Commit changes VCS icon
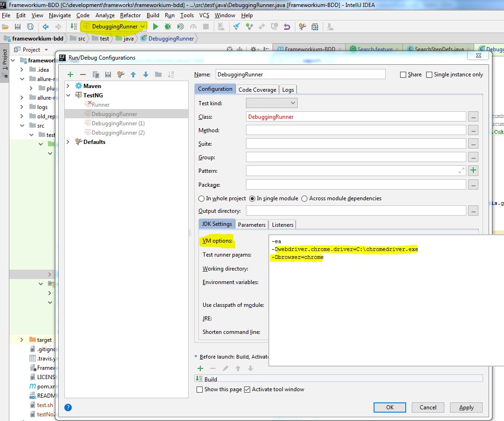Viewport: 504px width, 421px height. pyautogui.click(x=249, y=27)
